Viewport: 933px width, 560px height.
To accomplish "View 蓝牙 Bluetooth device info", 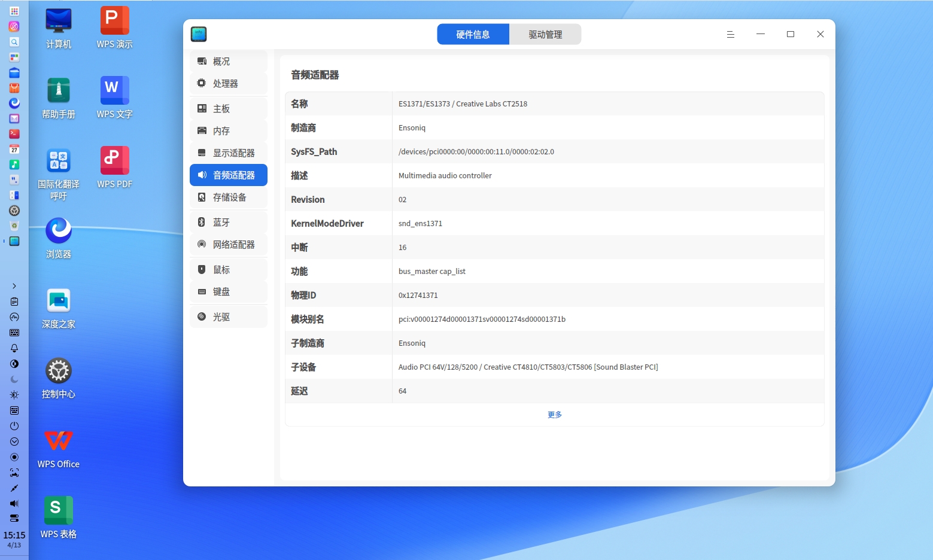I will tap(229, 223).
